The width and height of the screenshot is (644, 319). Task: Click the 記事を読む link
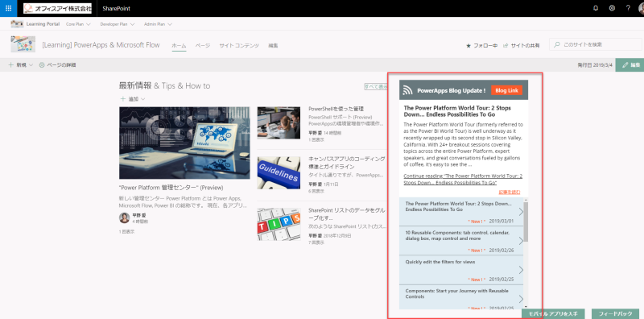click(510, 192)
